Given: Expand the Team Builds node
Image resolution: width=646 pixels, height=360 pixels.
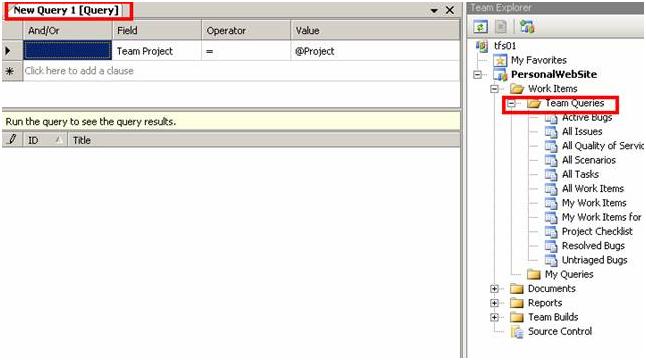Looking at the screenshot, I should (x=494, y=317).
